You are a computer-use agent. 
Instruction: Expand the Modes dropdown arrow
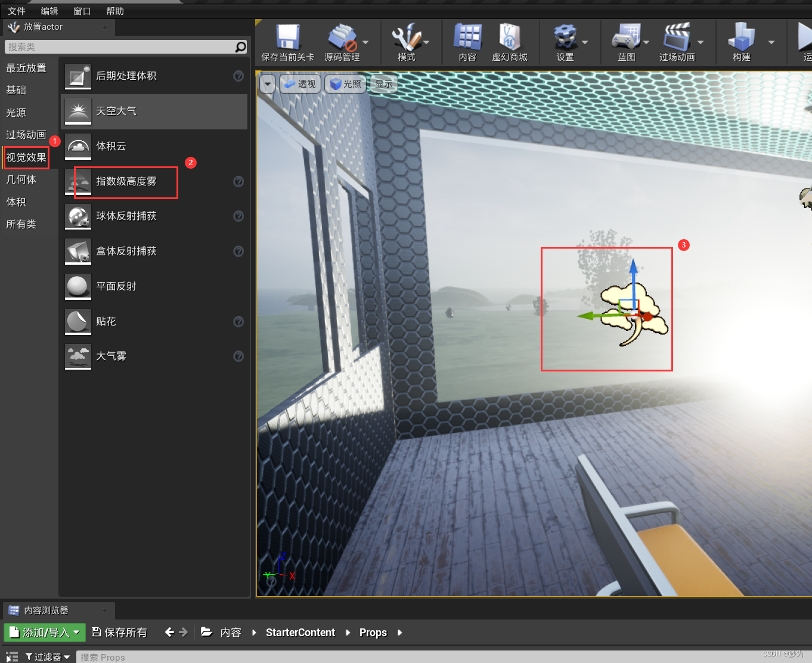[x=427, y=42]
